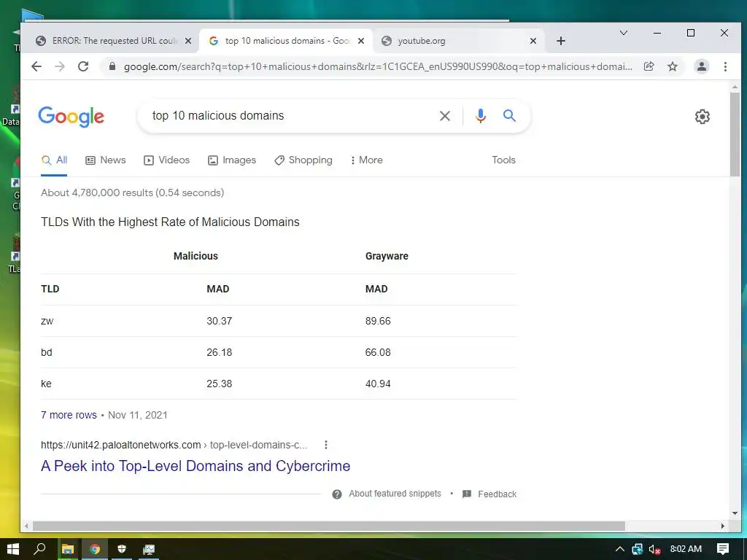
Task: Select the All results tab
Action: (x=54, y=160)
